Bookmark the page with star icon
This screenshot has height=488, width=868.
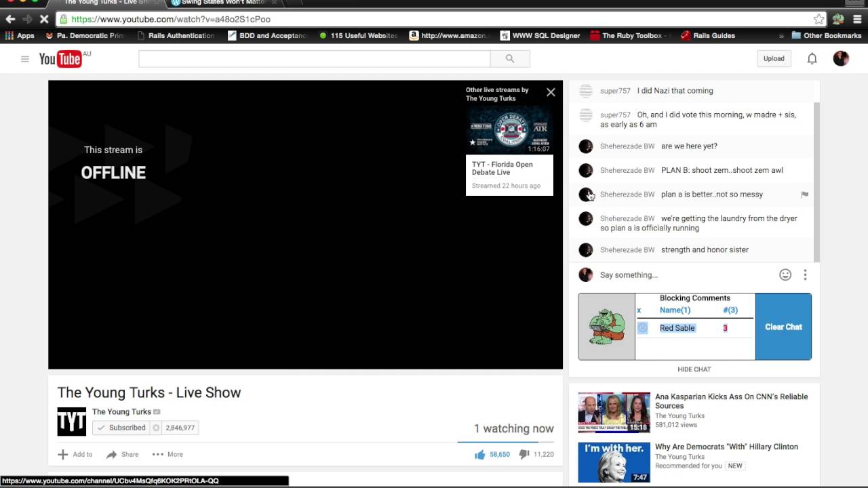(x=819, y=19)
